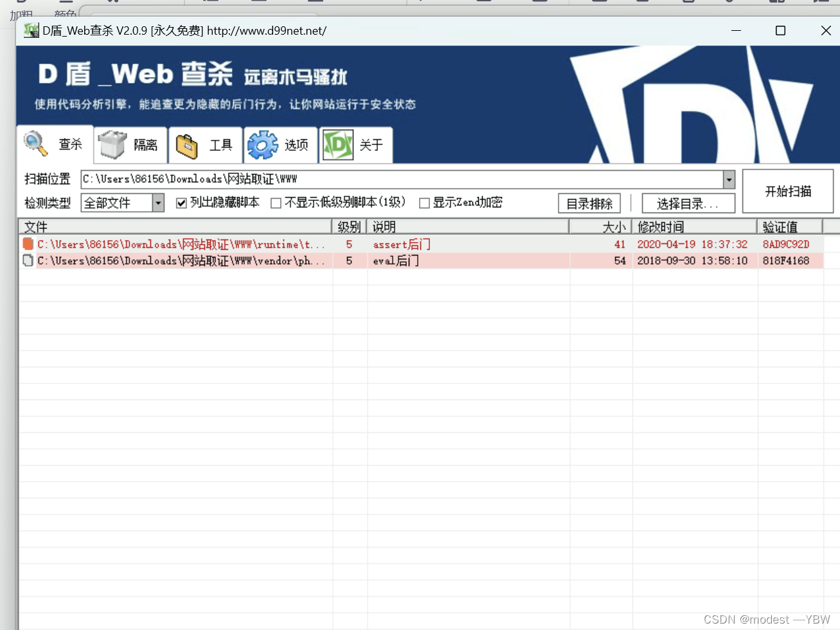Screen dimensions: 840x630
Task: Sort by the 说明 column header
Action: click(468, 227)
